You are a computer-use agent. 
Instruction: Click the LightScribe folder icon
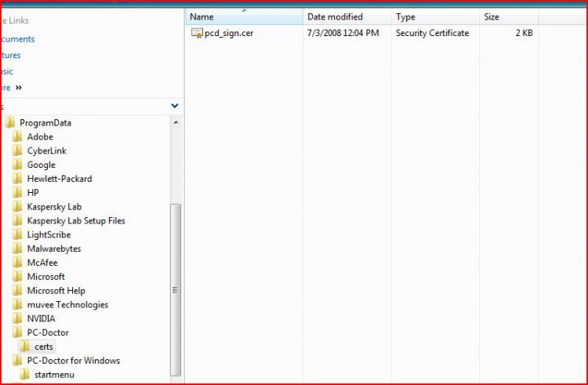(x=17, y=234)
